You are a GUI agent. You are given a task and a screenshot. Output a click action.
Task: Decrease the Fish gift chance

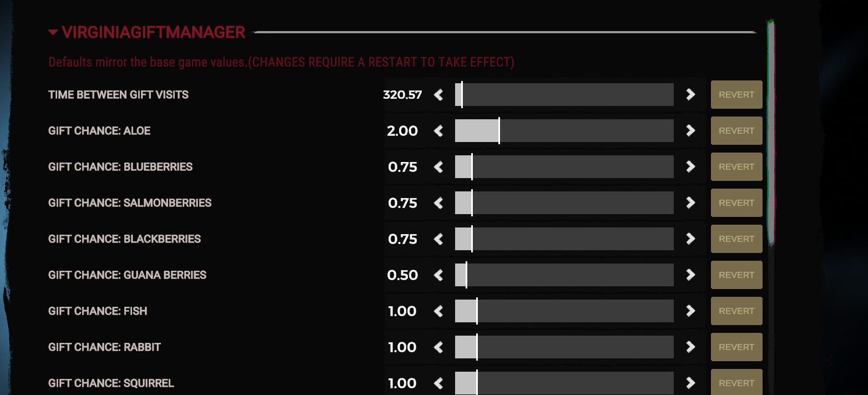coord(438,311)
